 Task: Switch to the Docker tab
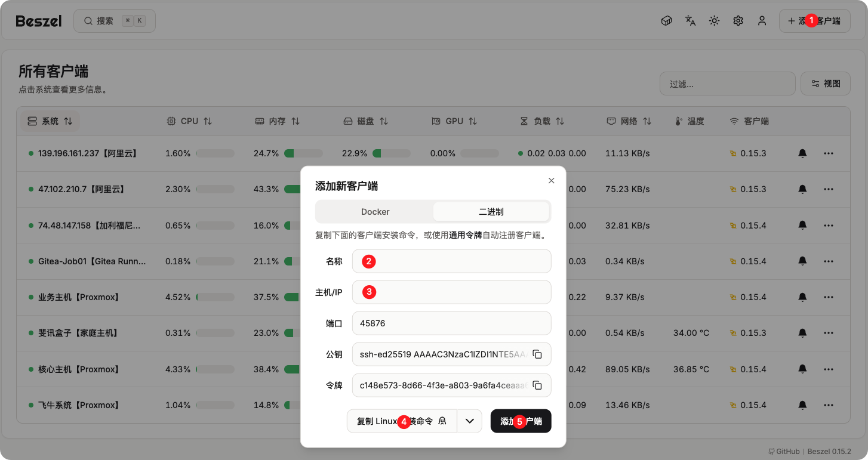click(375, 212)
